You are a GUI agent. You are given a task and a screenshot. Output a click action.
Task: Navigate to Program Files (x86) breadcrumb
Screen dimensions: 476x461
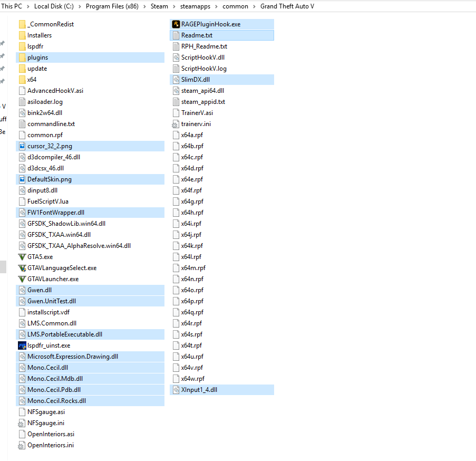pyautogui.click(x=112, y=6)
